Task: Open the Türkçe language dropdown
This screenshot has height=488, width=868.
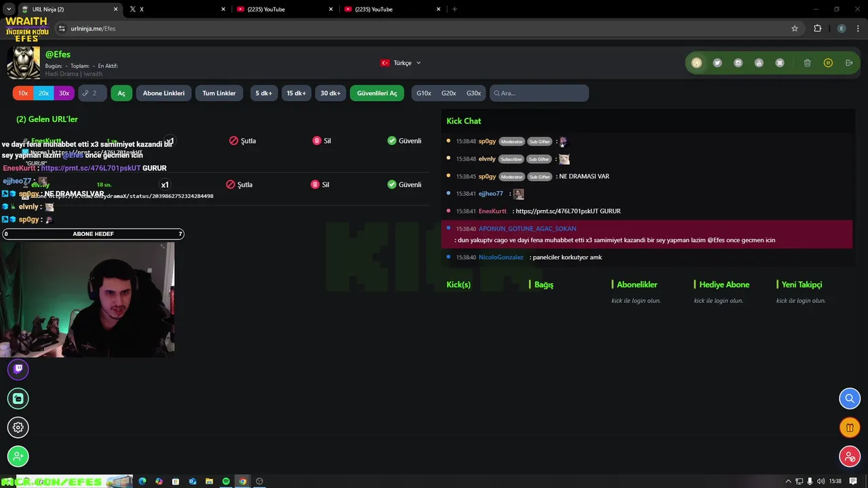Action: (x=401, y=63)
